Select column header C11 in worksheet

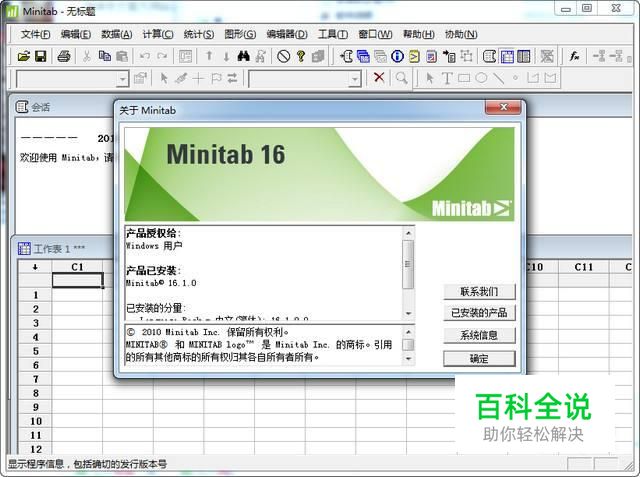[x=584, y=267]
